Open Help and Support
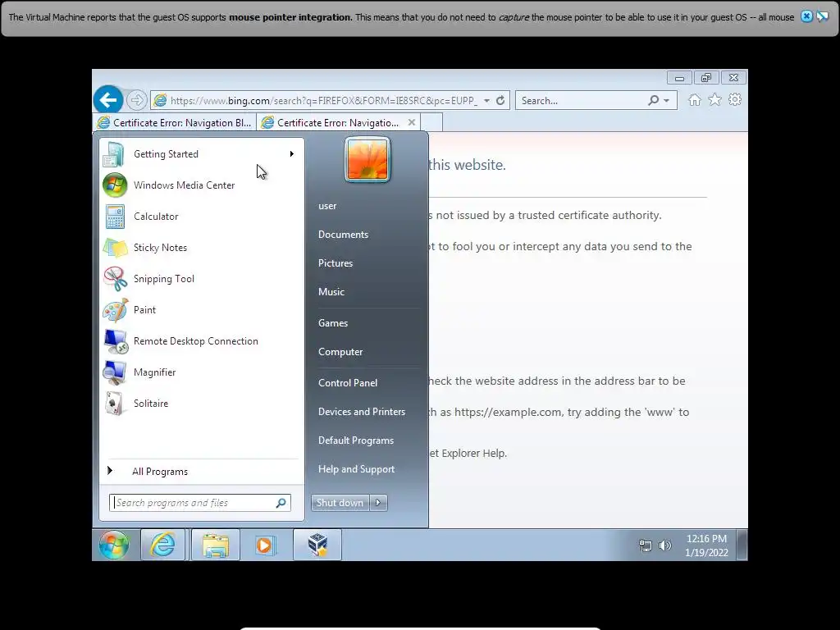 tap(356, 469)
